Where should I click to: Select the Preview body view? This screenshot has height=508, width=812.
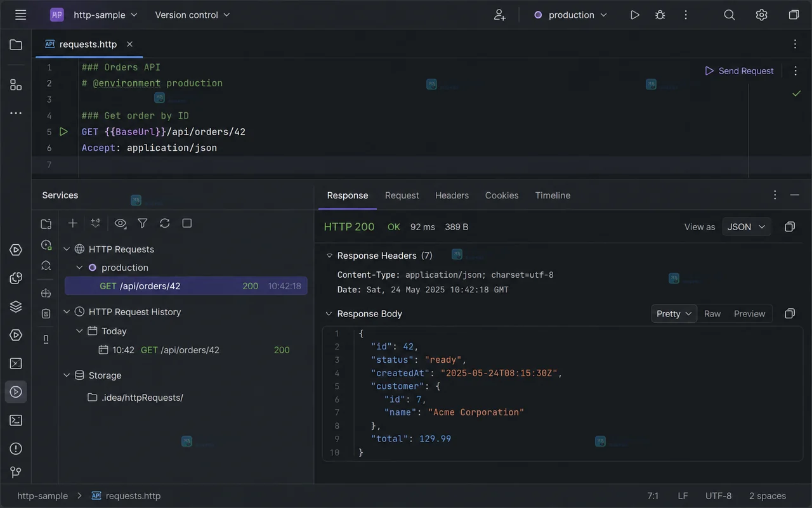(x=749, y=313)
